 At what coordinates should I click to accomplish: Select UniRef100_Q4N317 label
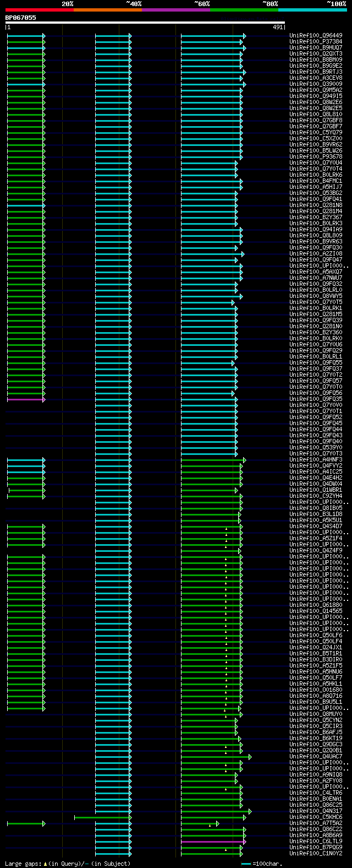(x=316, y=811)
